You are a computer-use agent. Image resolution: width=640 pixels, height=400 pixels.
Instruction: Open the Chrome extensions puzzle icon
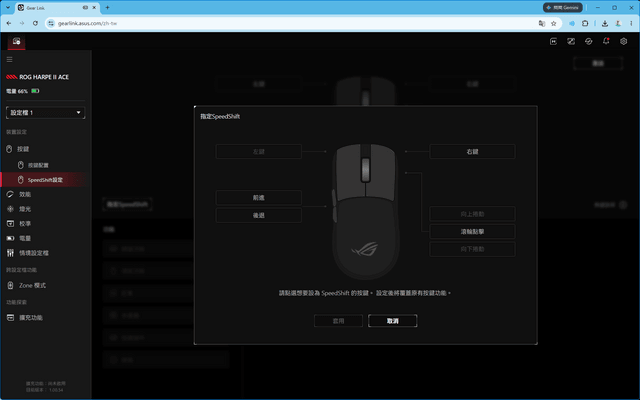coord(585,23)
